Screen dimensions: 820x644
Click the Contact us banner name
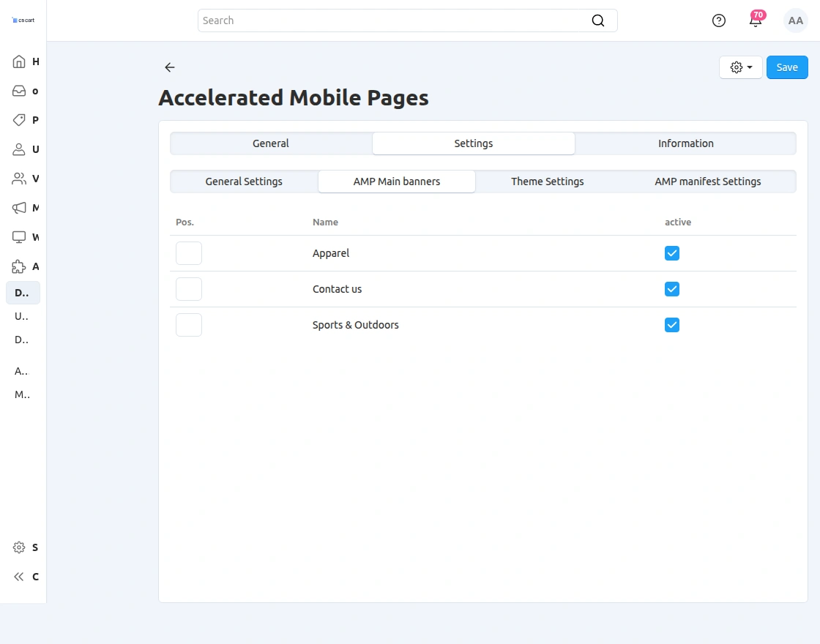[338, 289]
